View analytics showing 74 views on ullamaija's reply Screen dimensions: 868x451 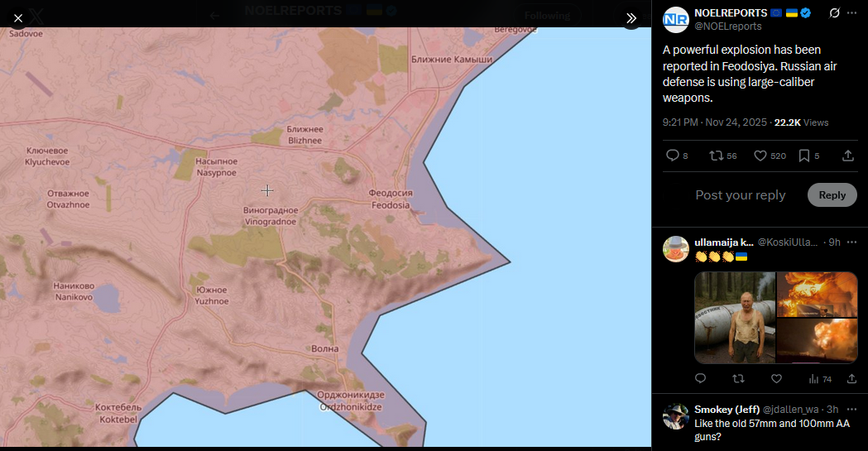820,379
